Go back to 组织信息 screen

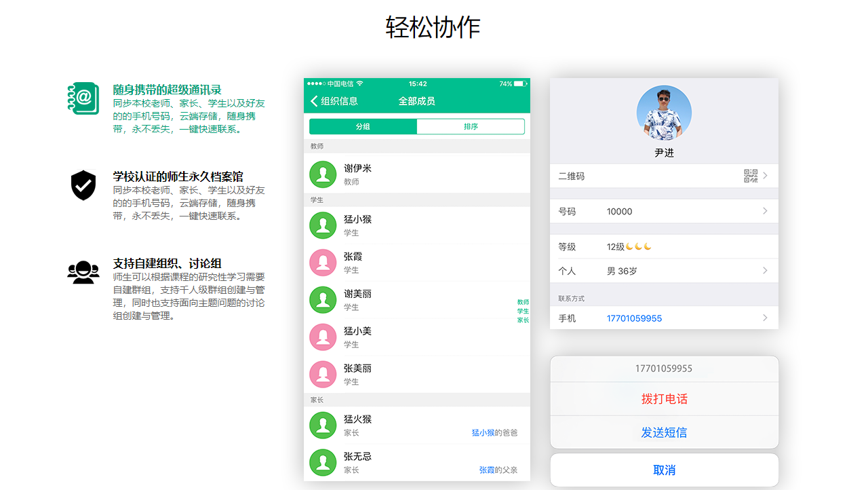[x=334, y=101]
